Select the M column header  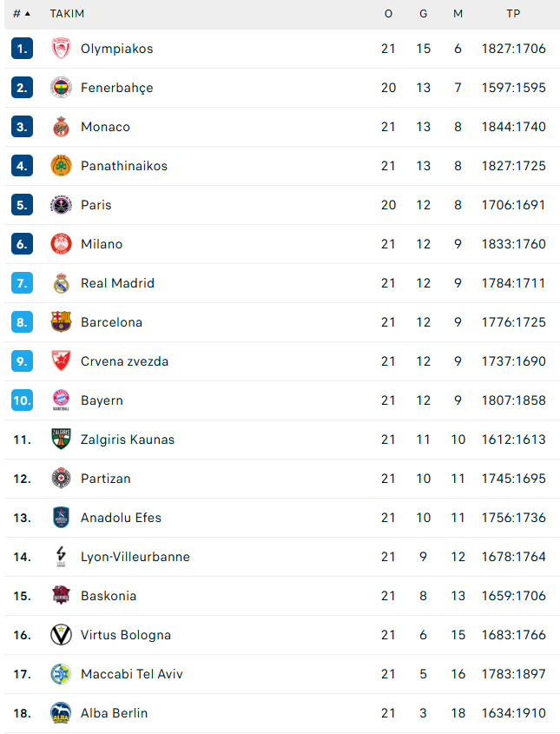(458, 14)
